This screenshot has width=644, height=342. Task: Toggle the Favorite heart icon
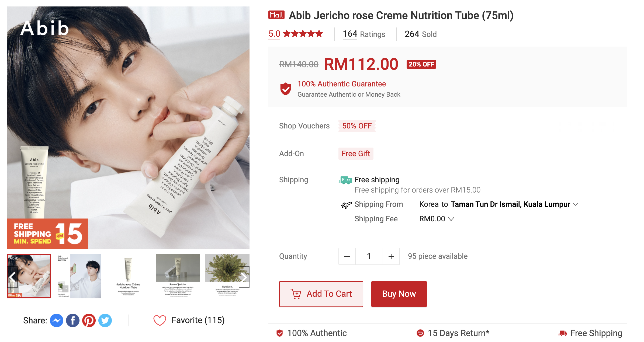[160, 320]
